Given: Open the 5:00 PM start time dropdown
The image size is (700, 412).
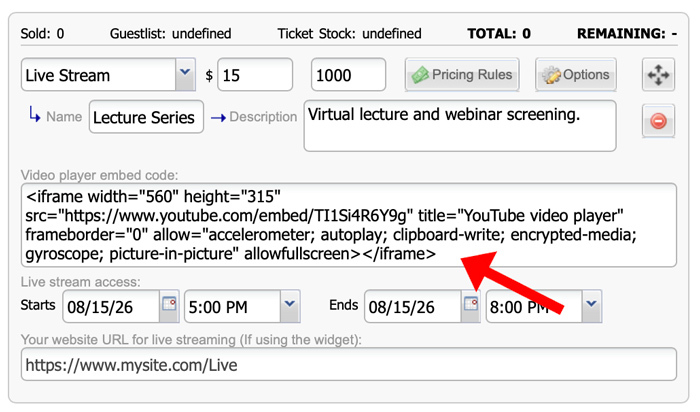Looking at the screenshot, I should pos(290,305).
